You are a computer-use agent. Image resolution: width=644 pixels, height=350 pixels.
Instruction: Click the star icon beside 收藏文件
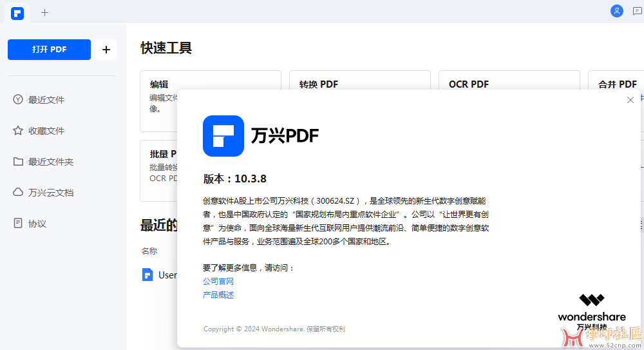click(x=17, y=130)
